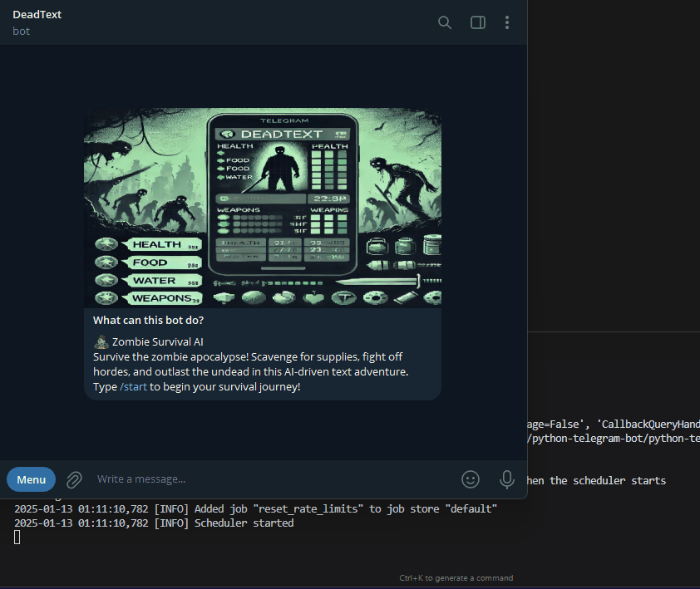Click "Ctrl+K to generate a command" hint

click(x=456, y=578)
